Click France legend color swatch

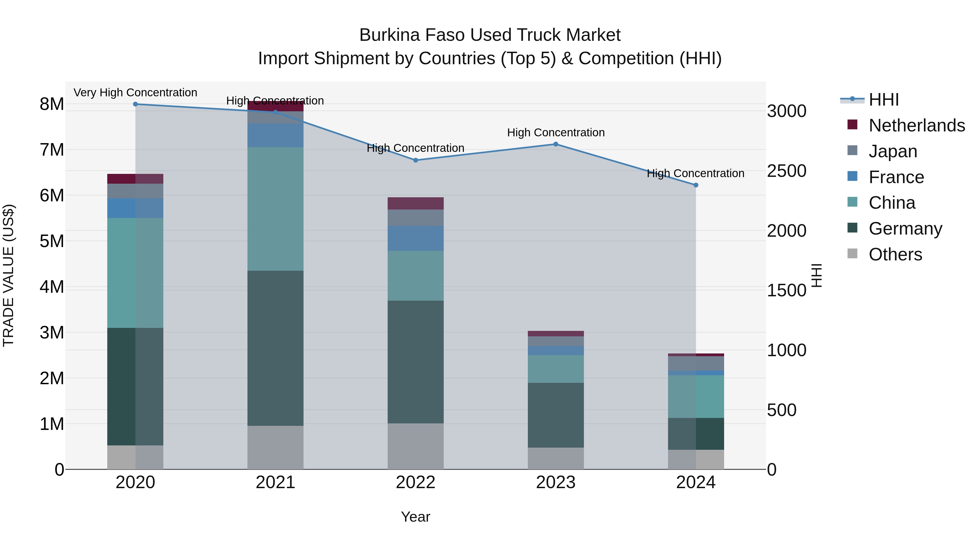coord(853,176)
